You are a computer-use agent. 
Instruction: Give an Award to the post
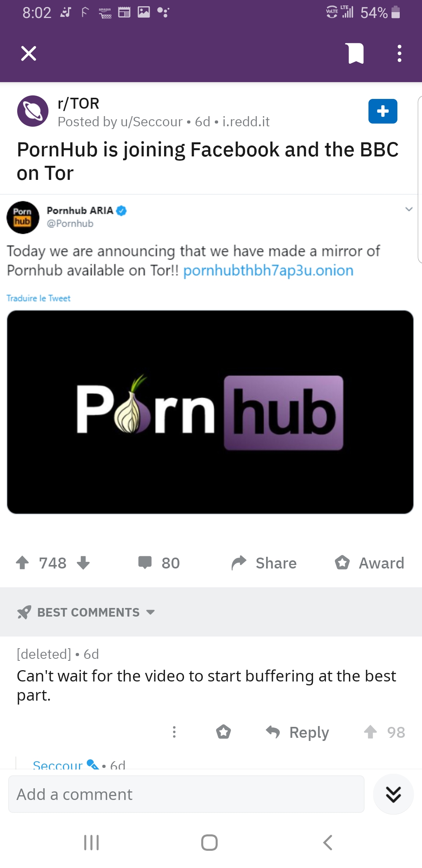(x=369, y=563)
